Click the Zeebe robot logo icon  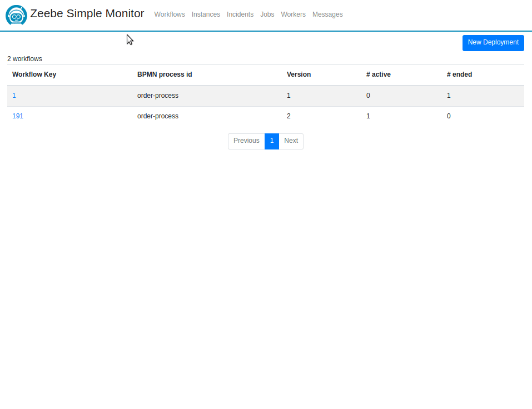coord(16,15)
